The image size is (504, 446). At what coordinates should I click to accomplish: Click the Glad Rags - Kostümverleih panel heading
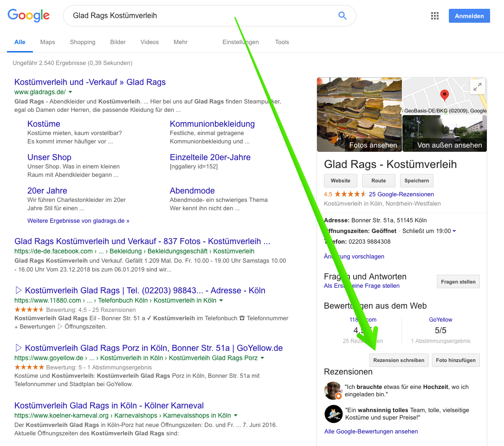pos(390,164)
